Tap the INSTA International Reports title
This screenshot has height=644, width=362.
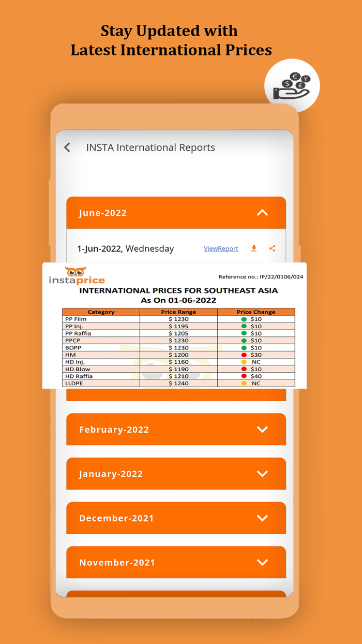pos(150,148)
